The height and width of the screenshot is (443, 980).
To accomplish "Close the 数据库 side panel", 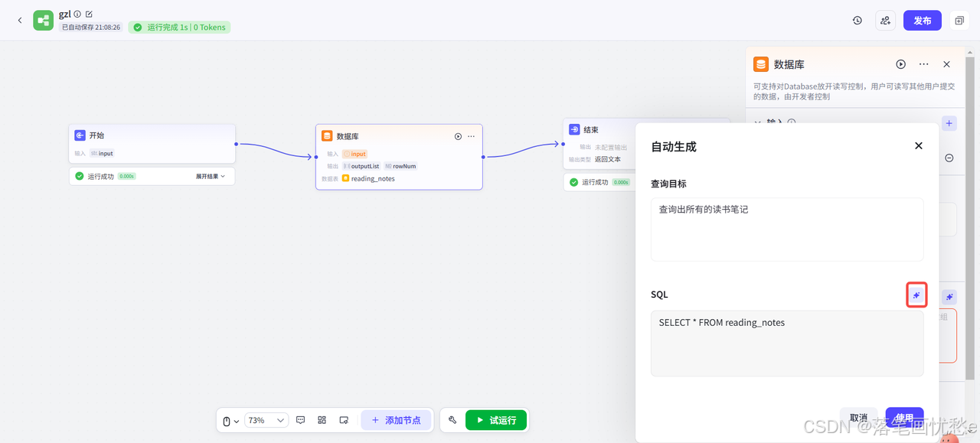I will pos(946,64).
